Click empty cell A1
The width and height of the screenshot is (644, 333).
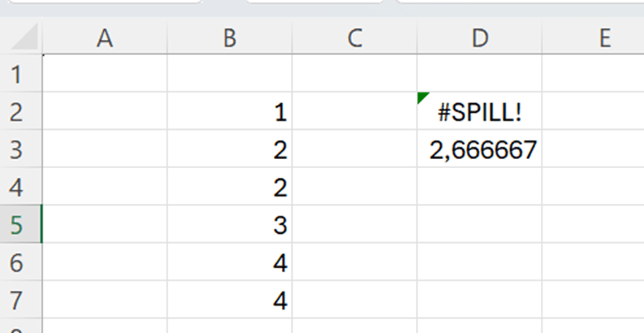tap(104, 74)
